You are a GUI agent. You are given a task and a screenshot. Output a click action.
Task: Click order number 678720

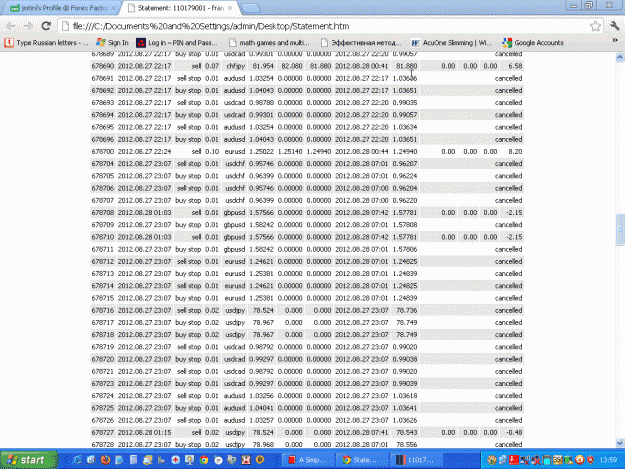[x=103, y=359]
